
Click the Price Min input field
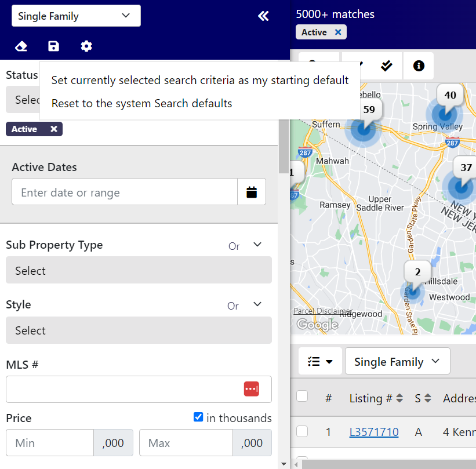click(x=50, y=443)
